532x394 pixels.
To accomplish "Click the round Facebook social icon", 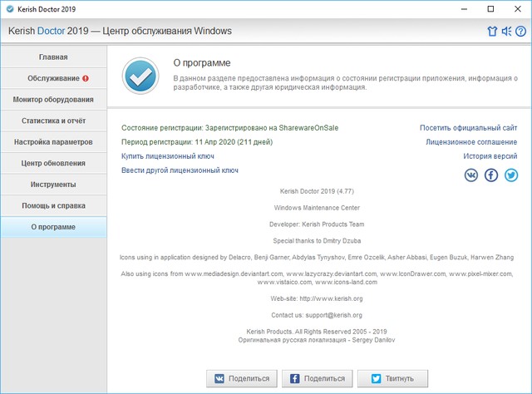I will click(491, 175).
